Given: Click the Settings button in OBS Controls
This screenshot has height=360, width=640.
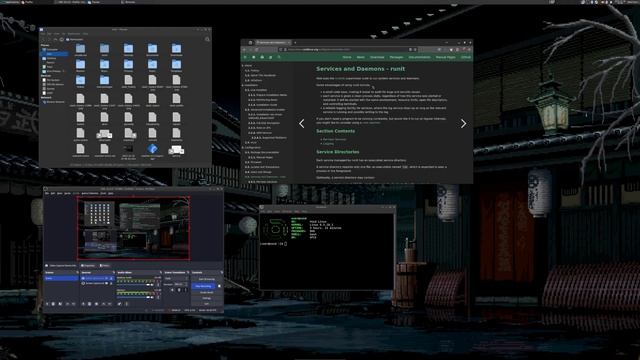Looking at the screenshot, I should click(x=207, y=298).
